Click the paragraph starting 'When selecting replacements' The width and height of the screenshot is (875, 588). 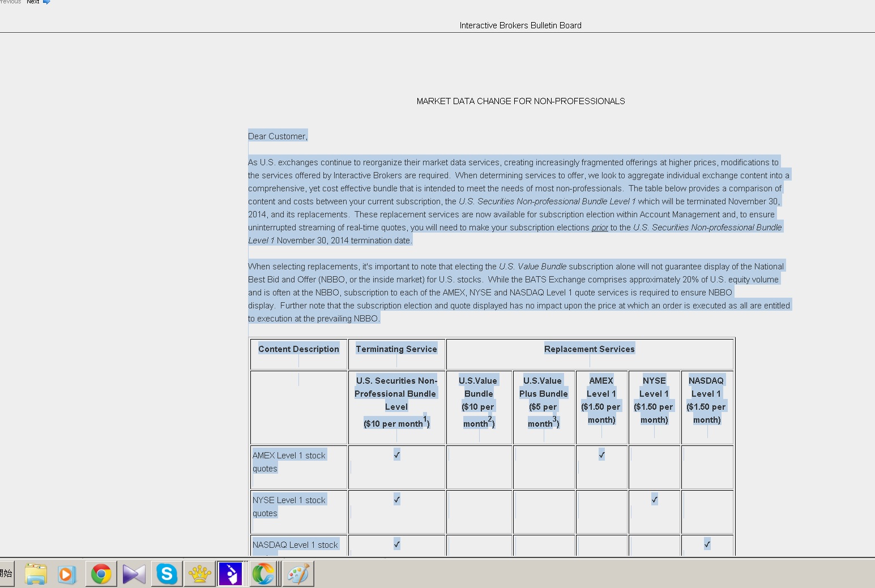(519, 293)
